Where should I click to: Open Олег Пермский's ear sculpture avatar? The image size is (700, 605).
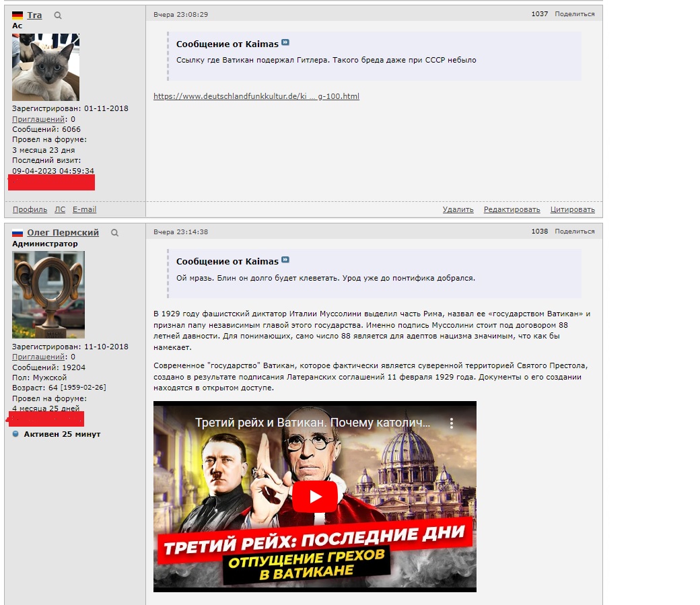tap(48, 295)
